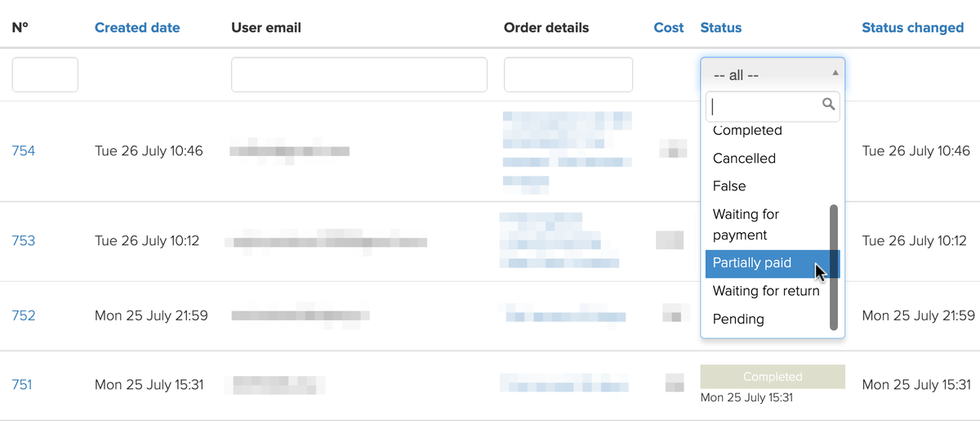Focus the Order details filter field
The width and height of the screenshot is (980, 421).
tap(568, 74)
